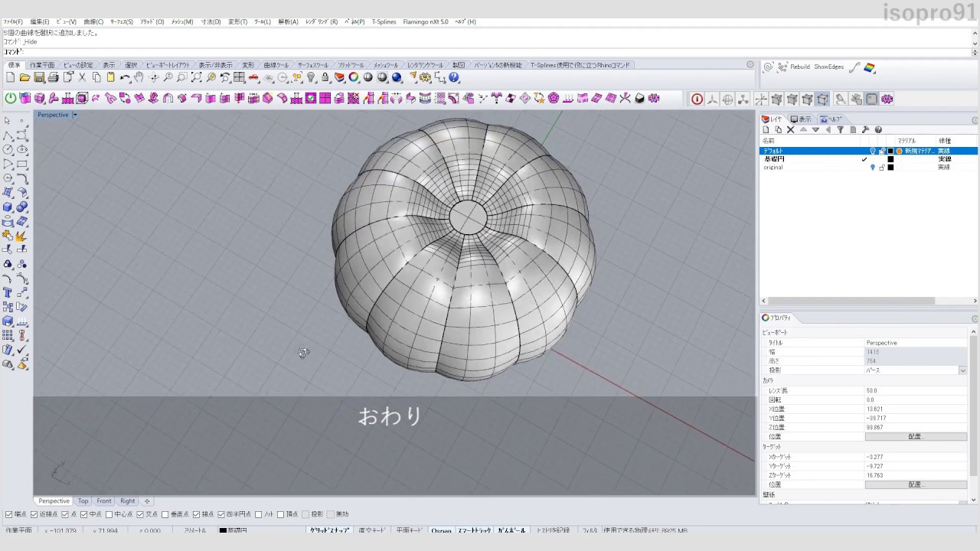Screen dimensions: 980x551
Task: Open the 表示 panel tab
Action: tap(801, 119)
